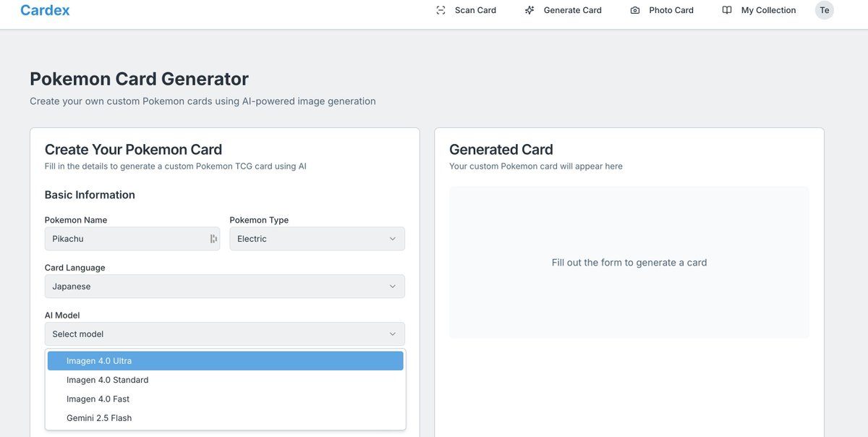
Task: Click the AI Model field label
Action: (62, 315)
